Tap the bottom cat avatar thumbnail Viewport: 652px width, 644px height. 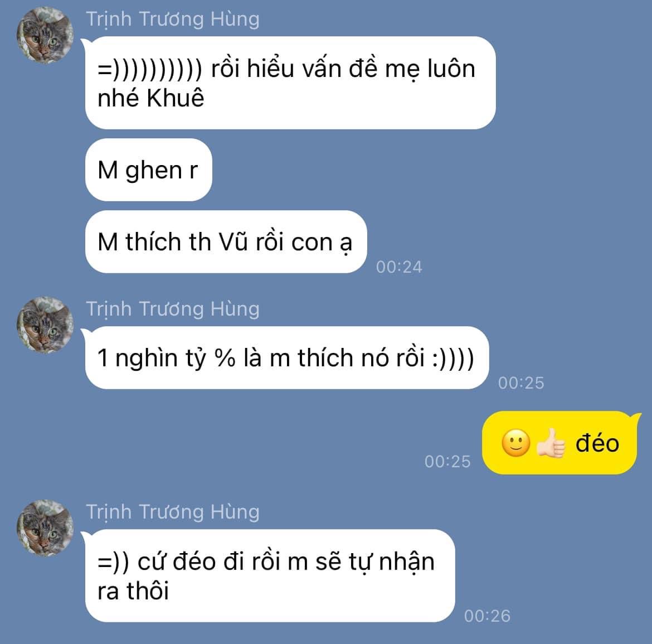pos(45,528)
